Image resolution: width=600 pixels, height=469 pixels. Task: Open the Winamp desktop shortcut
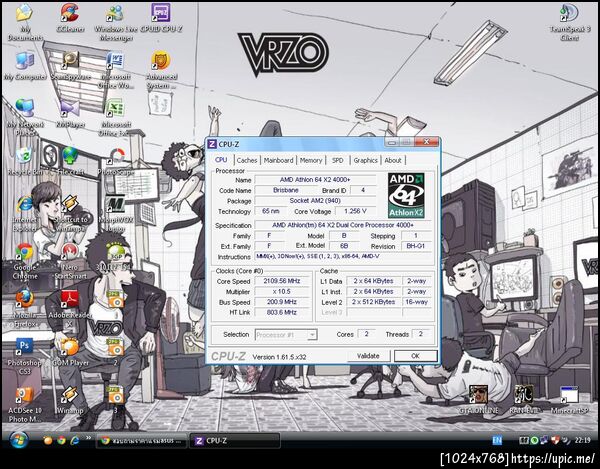point(70,400)
